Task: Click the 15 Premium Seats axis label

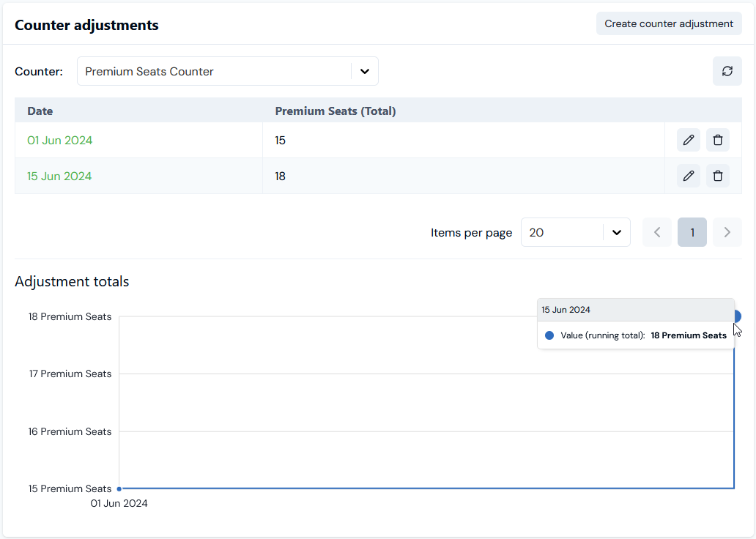Action: (x=70, y=488)
